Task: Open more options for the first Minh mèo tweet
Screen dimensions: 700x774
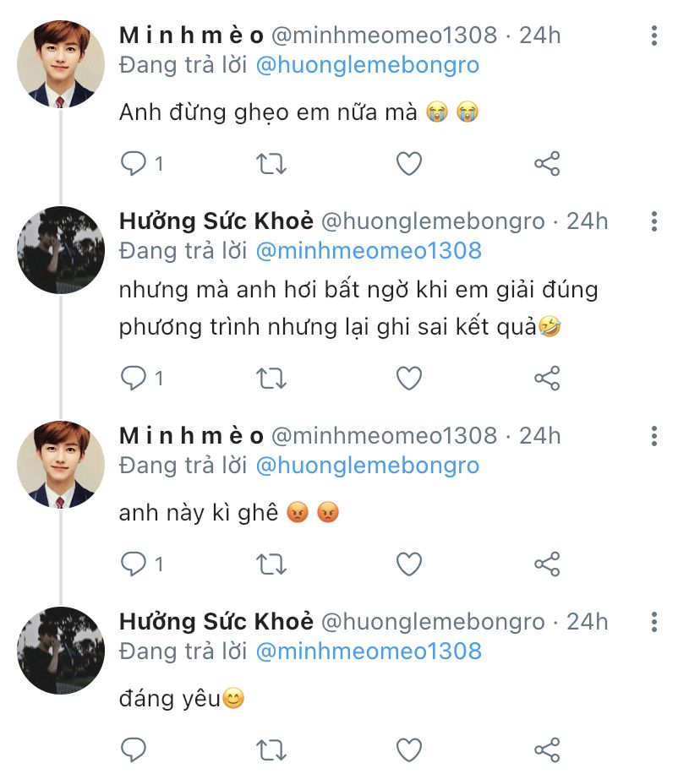Action: tap(654, 35)
